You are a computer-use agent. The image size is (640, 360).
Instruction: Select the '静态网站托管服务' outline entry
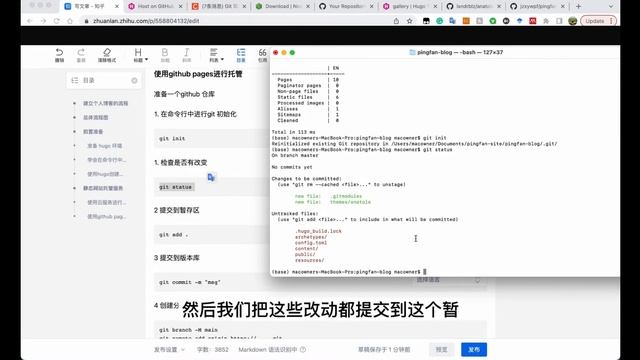(103, 188)
